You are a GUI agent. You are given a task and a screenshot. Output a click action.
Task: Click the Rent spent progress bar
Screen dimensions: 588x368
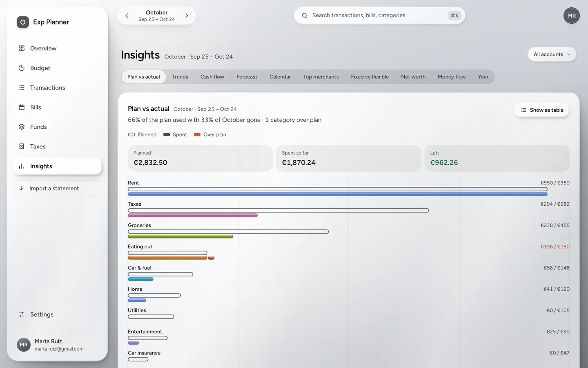pyautogui.click(x=338, y=194)
